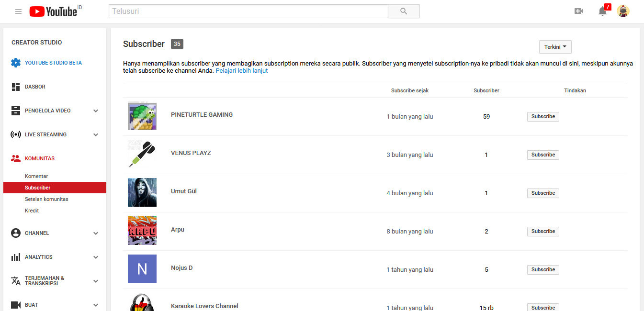The height and width of the screenshot is (311, 644).
Task: Open the Terkini sort dropdown
Action: (x=555, y=47)
